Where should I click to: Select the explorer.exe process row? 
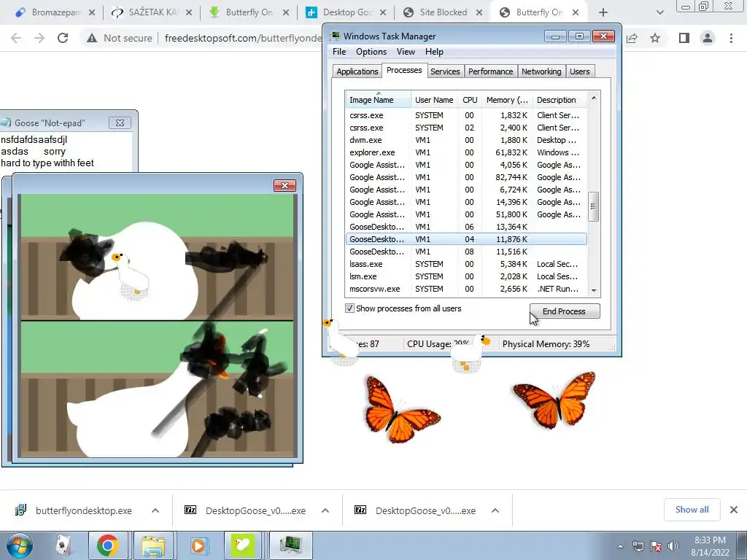pyautogui.click(x=466, y=152)
